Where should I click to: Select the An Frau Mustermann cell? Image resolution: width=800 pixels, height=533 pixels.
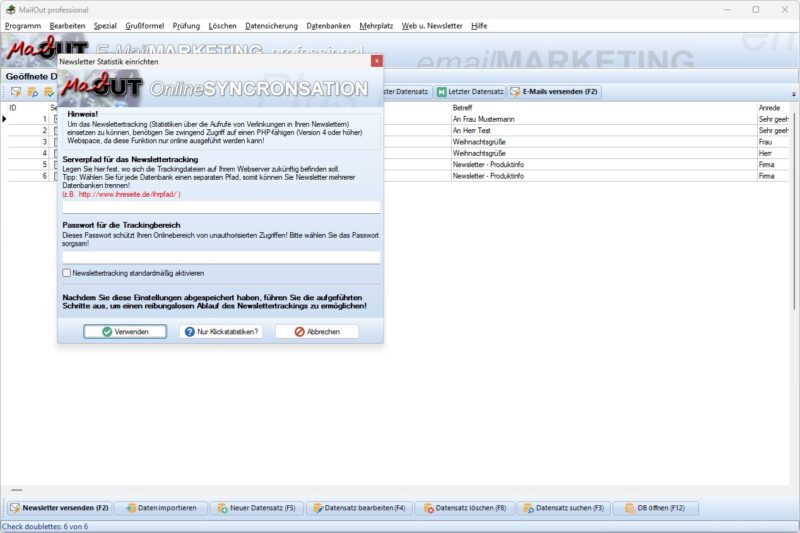point(604,119)
